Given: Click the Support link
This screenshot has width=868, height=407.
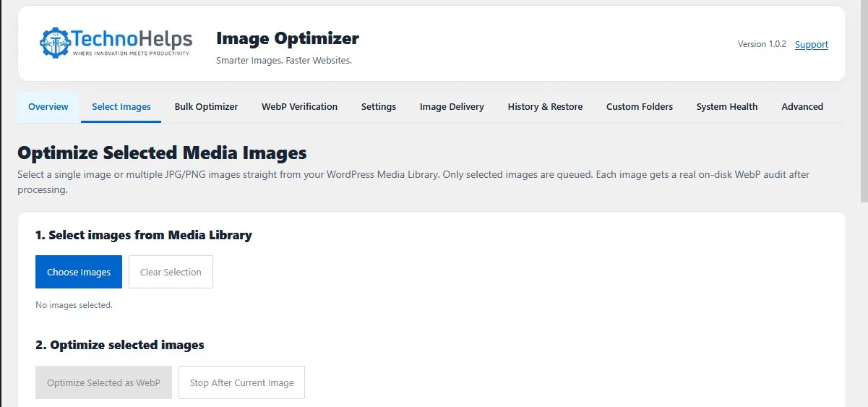Looking at the screenshot, I should click(812, 44).
